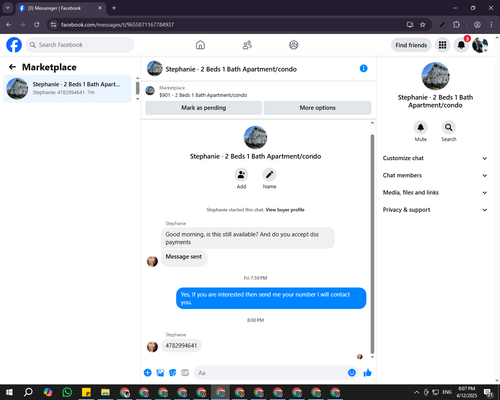Click the Find friends button

(x=411, y=45)
